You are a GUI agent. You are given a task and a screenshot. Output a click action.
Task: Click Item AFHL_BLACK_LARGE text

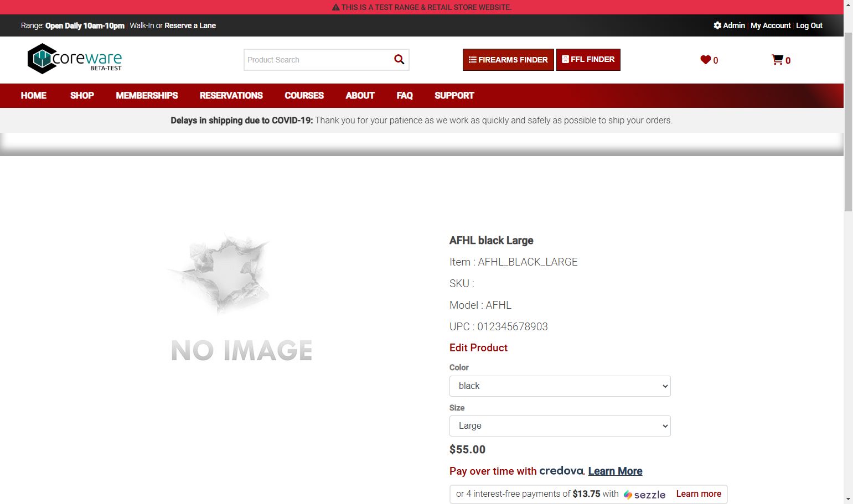(x=514, y=262)
